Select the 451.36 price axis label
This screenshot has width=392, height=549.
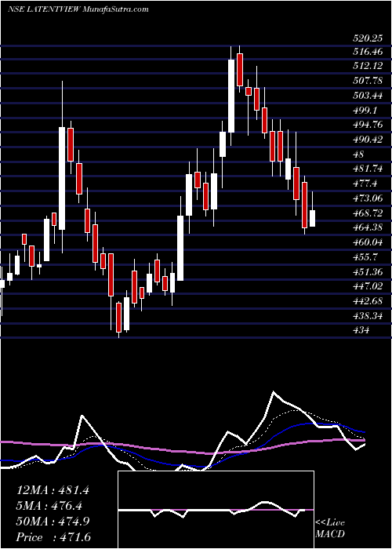pos(369,271)
